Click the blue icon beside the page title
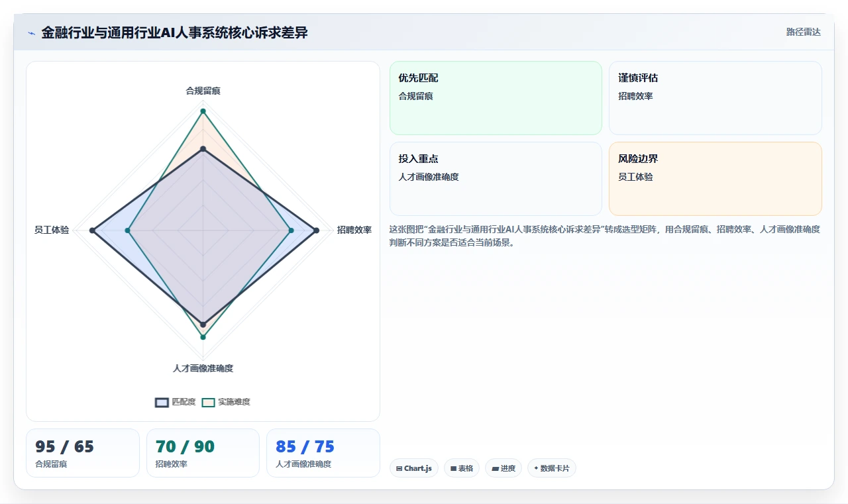Image resolution: width=848 pixels, height=504 pixels. click(31, 33)
